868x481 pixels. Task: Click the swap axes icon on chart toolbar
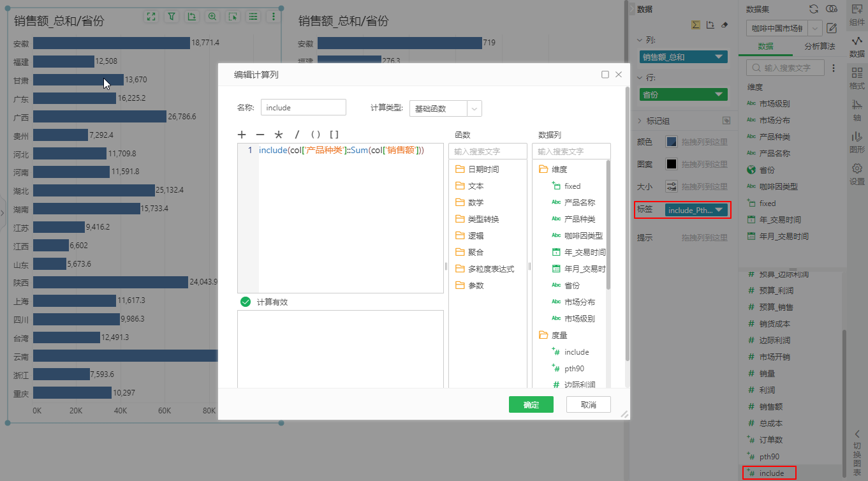point(191,17)
